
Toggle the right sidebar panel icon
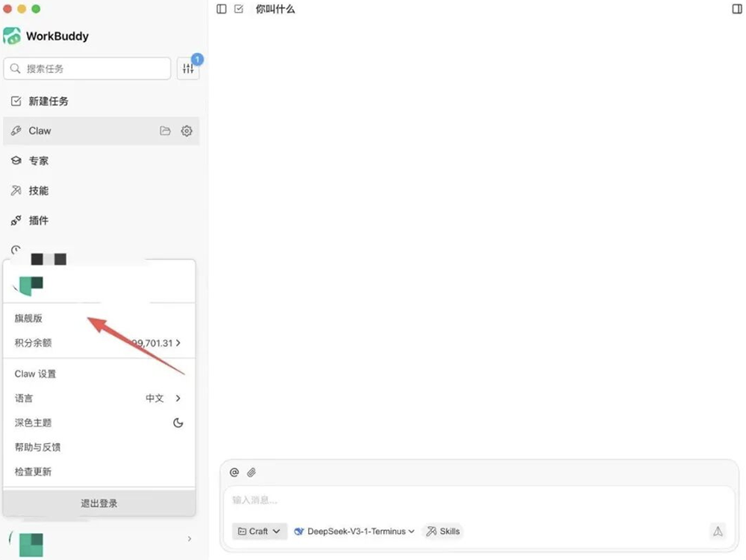737,9
